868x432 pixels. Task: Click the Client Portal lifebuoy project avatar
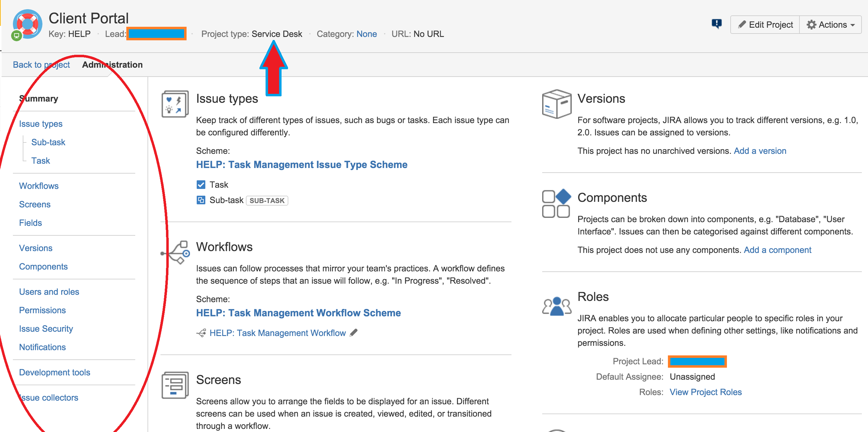point(28,24)
